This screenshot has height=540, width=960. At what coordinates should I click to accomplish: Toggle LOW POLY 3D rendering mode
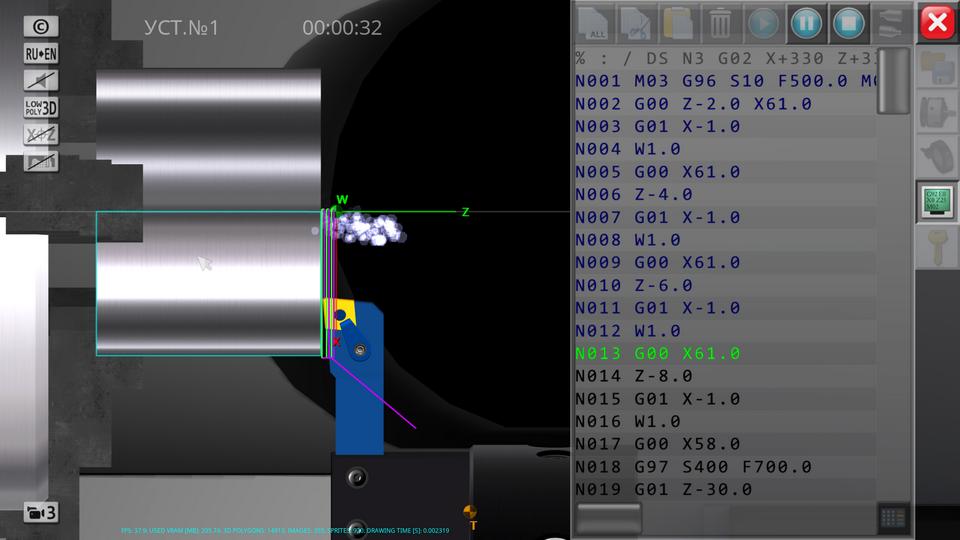41,108
